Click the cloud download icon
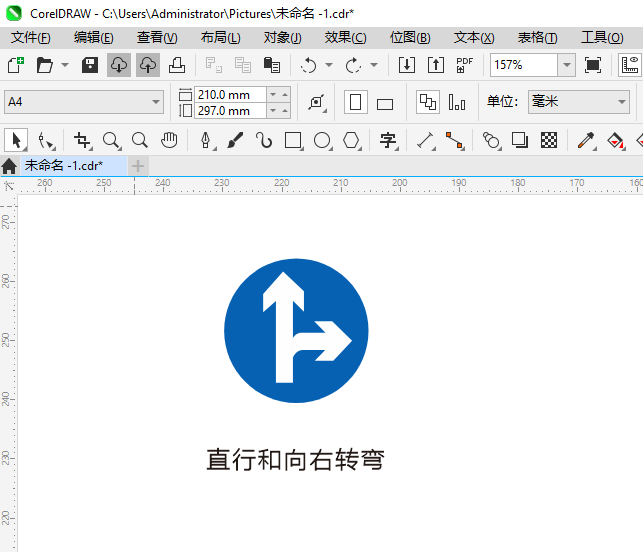The height and width of the screenshot is (552, 643). (x=119, y=65)
